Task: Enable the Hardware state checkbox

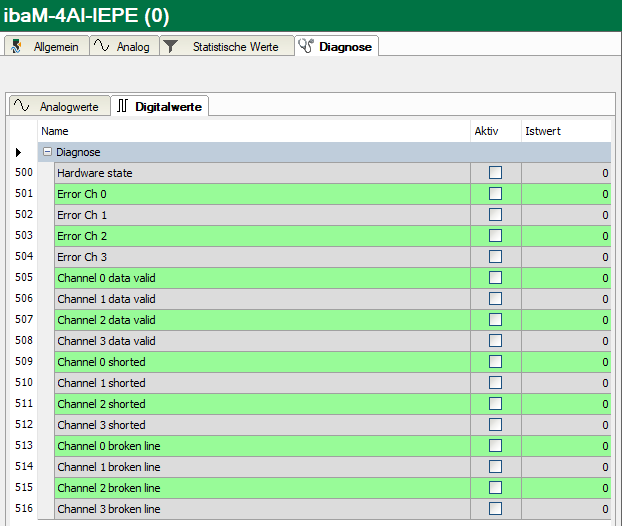Action: 495,173
